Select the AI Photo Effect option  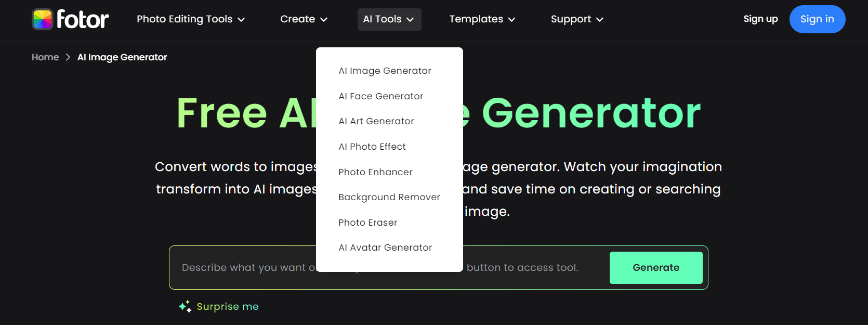click(x=372, y=147)
